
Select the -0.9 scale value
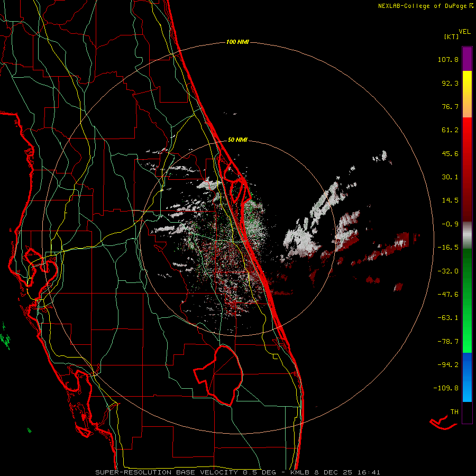coord(450,224)
